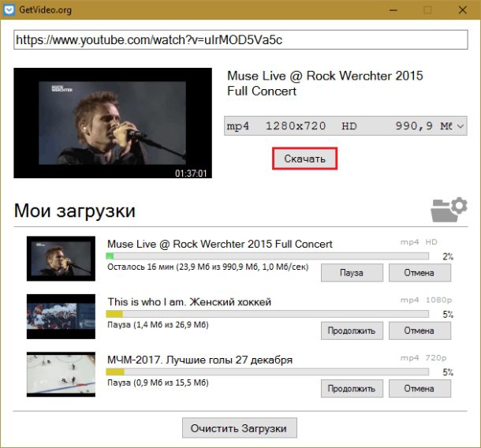Resume the Женский хоккей download with Продолжить
481x448 pixels.
(352, 330)
